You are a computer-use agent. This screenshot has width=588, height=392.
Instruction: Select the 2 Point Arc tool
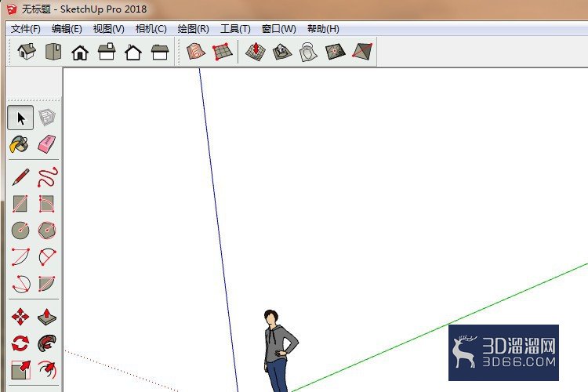(x=47, y=257)
